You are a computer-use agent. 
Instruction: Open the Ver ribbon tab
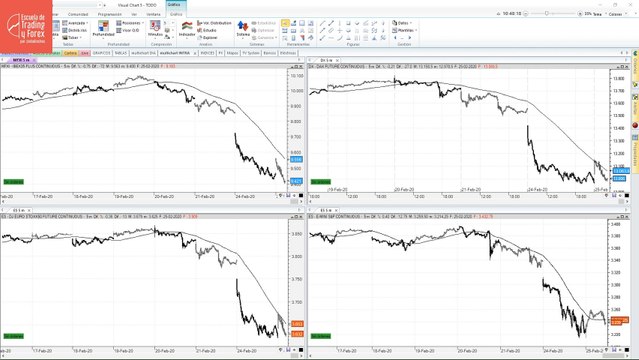(x=134, y=14)
